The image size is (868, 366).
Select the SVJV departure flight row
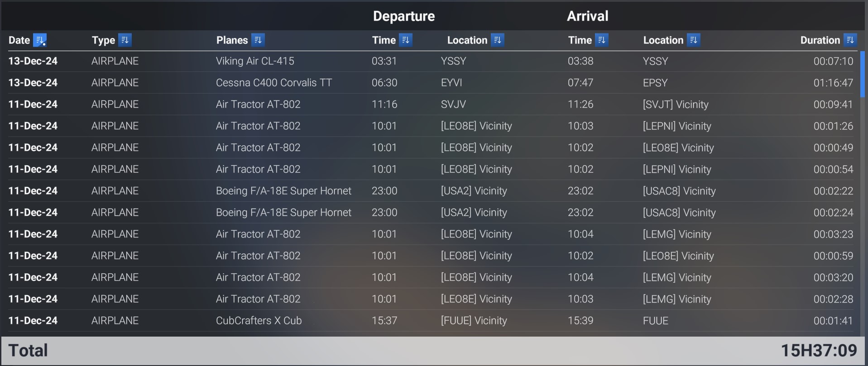click(x=431, y=105)
